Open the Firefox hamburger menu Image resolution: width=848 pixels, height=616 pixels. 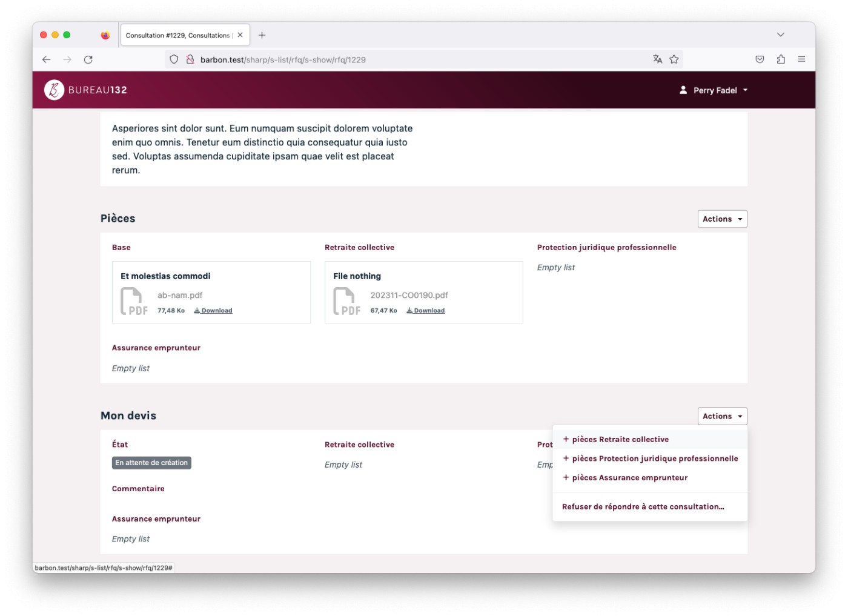click(801, 59)
